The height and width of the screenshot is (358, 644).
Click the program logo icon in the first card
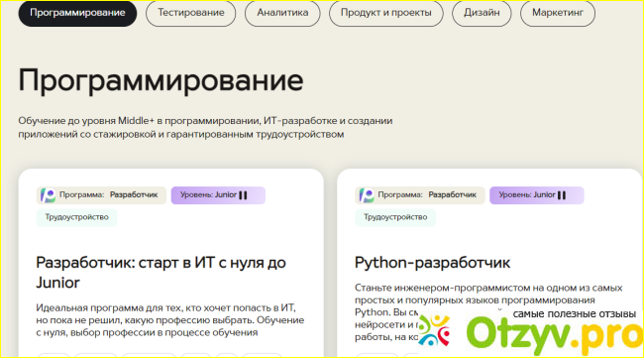click(x=48, y=195)
